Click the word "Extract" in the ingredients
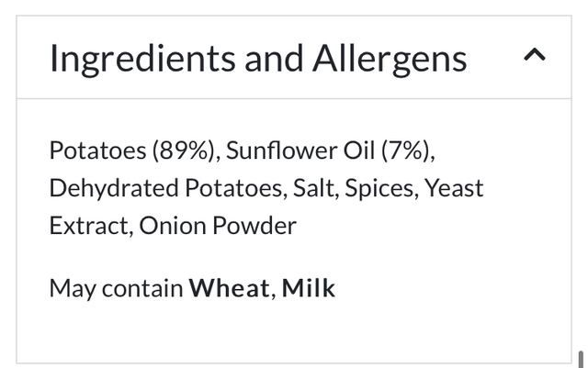The image size is (588, 368). [x=87, y=226]
